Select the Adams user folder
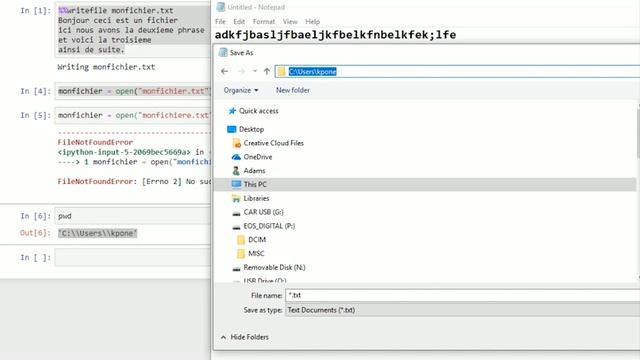Viewport: 640px width, 360px height. coord(254,171)
